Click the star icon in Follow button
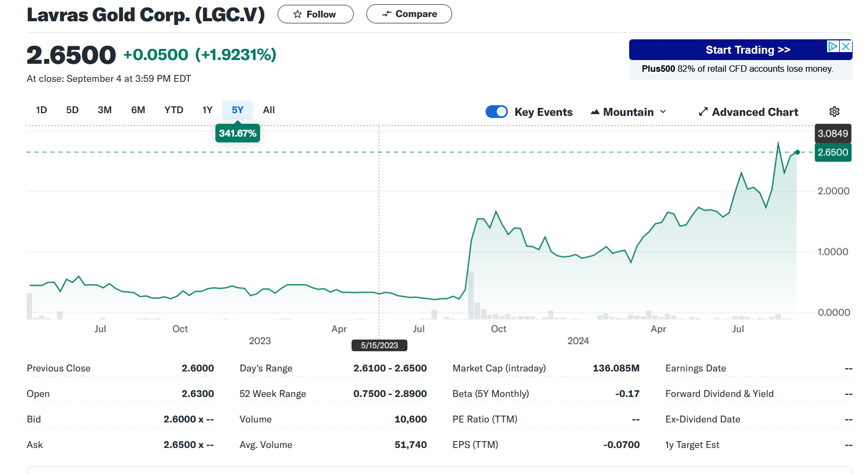 (297, 14)
